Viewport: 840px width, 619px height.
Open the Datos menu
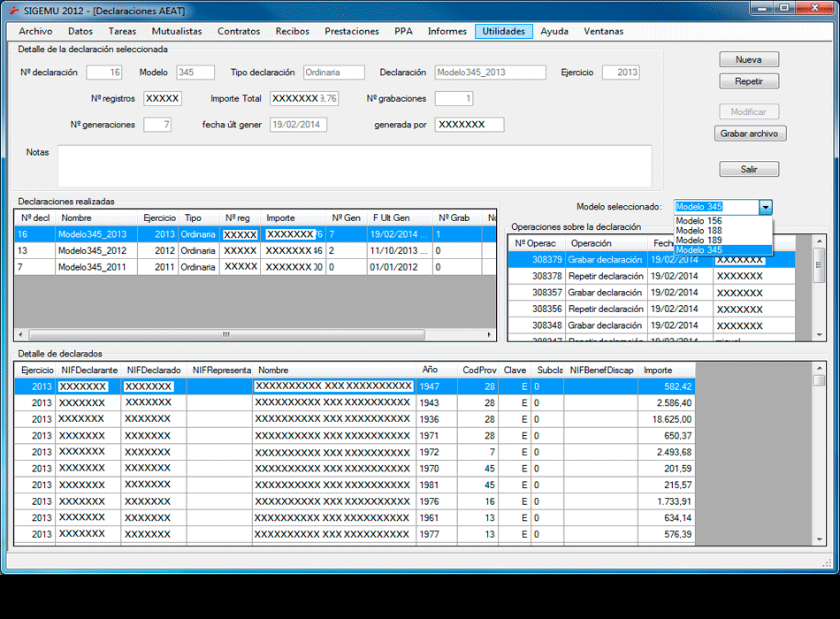tap(80, 31)
